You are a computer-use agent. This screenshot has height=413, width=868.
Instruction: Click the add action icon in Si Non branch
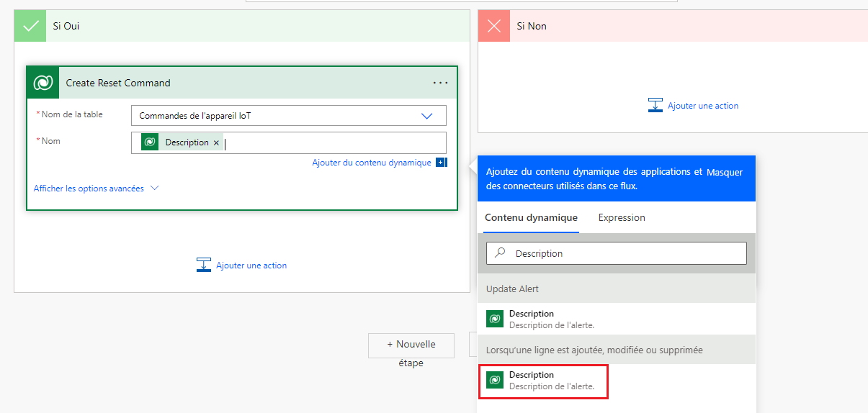655,105
